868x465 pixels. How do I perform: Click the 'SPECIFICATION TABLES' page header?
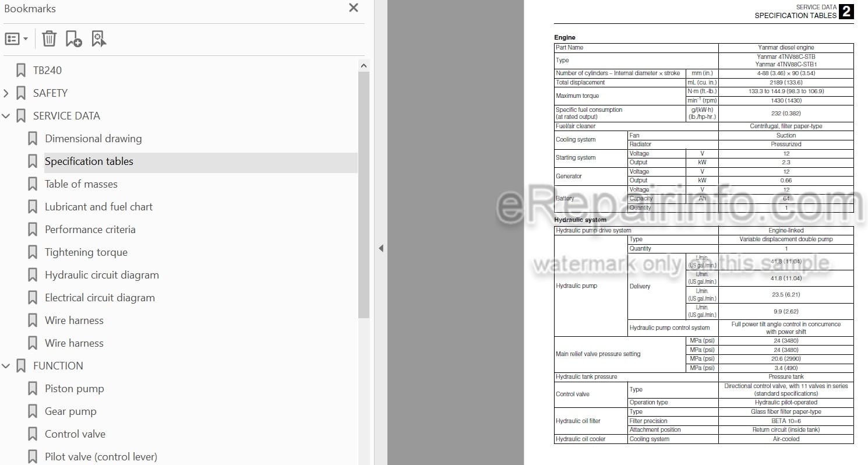pos(795,16)
